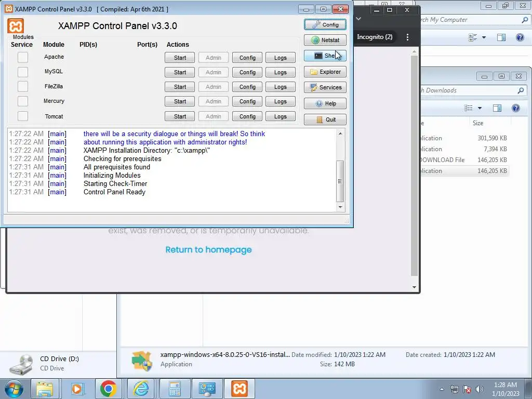Click the Incognito (2) indicator

374,37
